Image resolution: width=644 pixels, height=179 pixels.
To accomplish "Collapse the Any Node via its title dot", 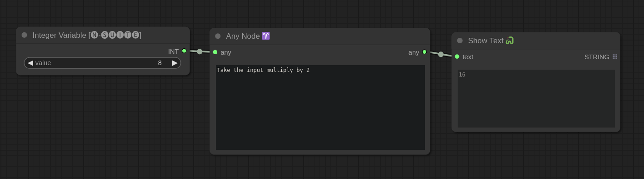I will coord(218,36).
